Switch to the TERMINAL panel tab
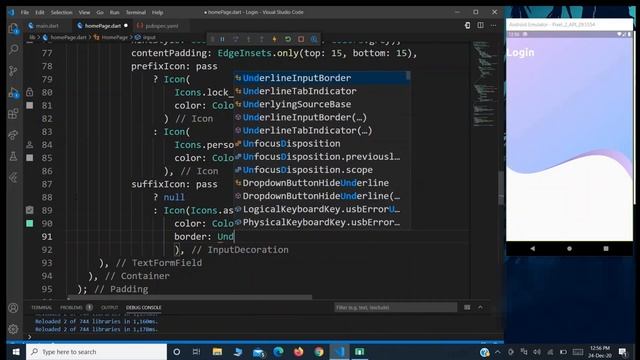640x360 pixels. pyautogui.click(x=42, y=307)
